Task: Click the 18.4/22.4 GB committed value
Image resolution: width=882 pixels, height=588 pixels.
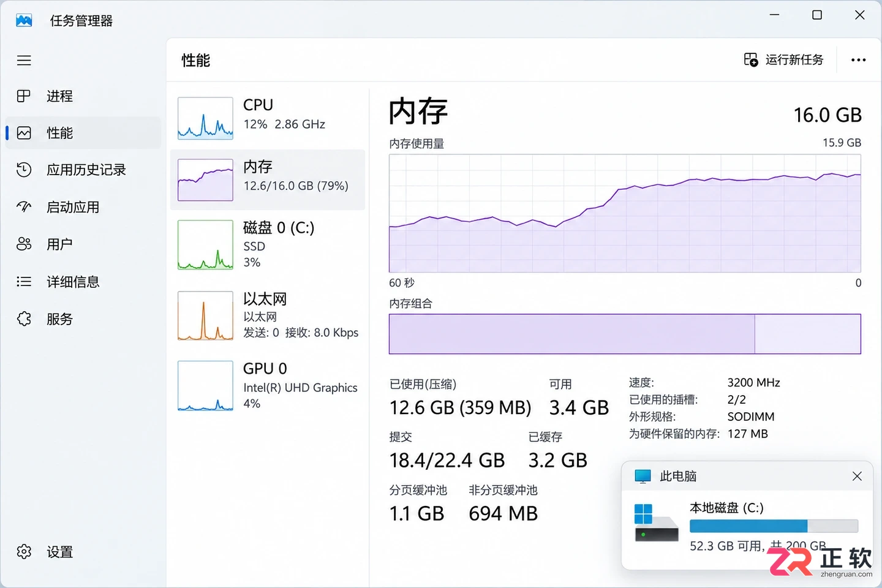Action: 447,461
